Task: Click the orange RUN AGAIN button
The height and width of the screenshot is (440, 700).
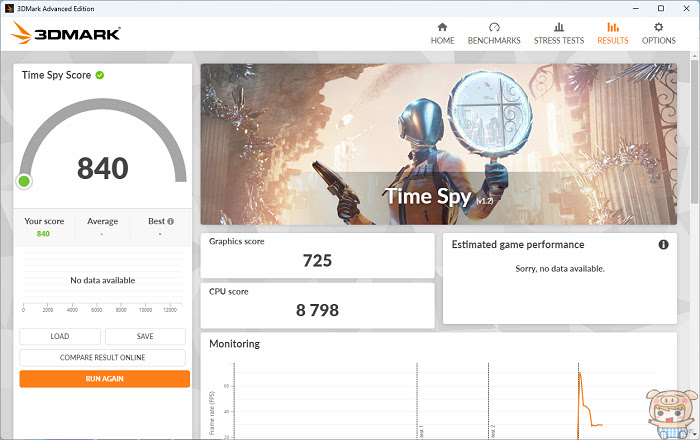Action: pos(104,379)
